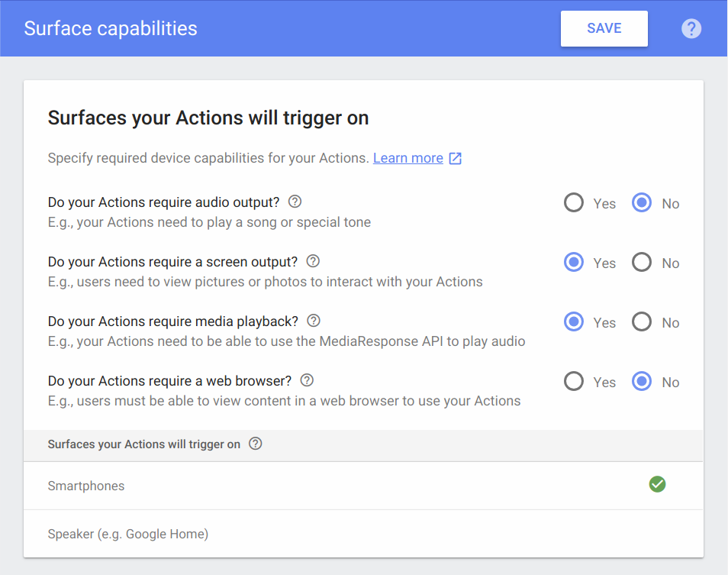Select No for media playback requirement

click(641, 321)
